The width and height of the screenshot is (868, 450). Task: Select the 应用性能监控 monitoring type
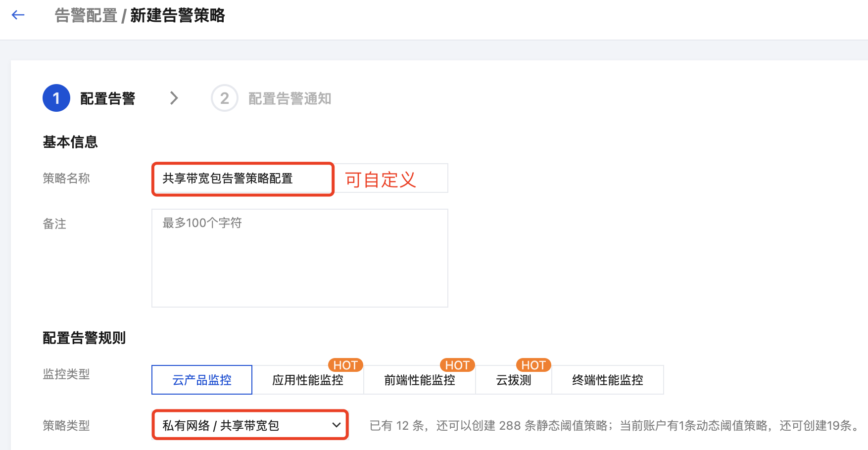pyautogui.click(x=308, y=380)
